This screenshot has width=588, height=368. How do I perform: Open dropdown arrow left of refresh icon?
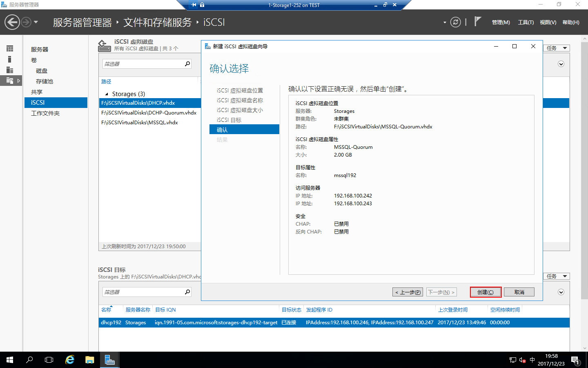(445, 22)
